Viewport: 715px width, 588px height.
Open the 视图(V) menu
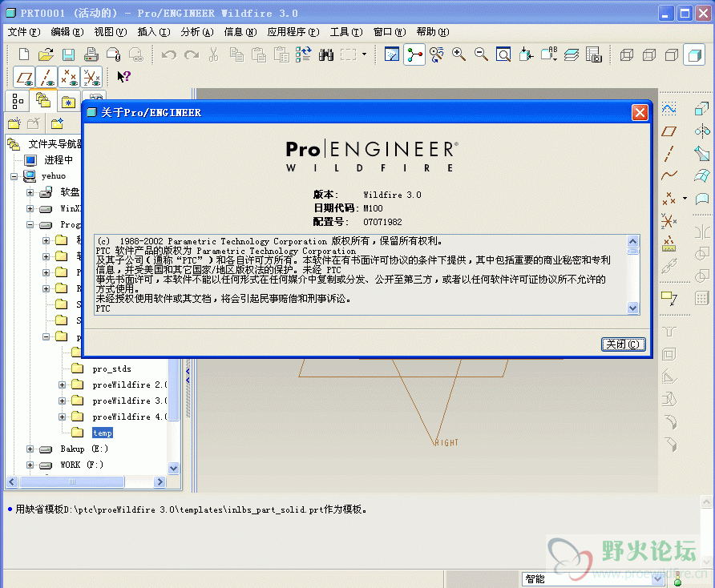point(111,32)
